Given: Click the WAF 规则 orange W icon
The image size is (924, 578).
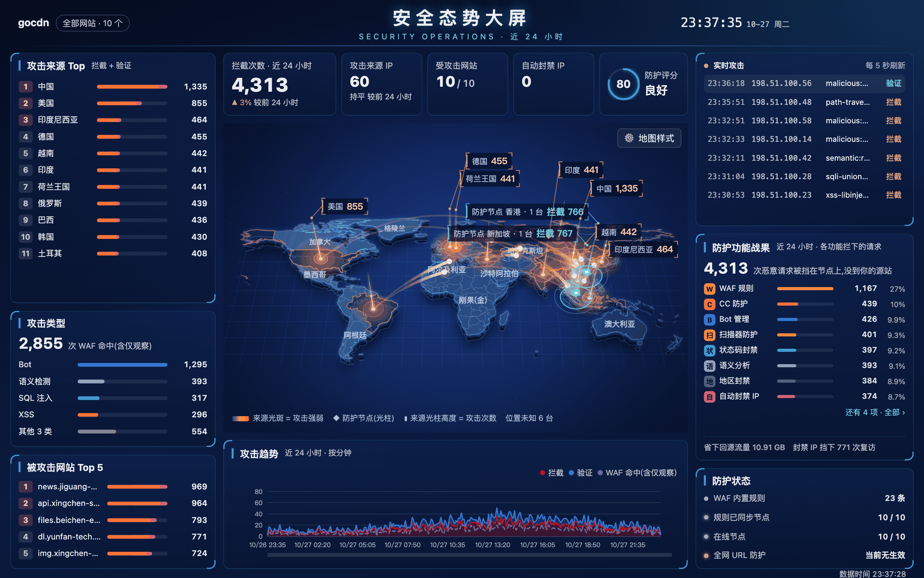Looking at the screenshot, I should pyautogui.click(x=709, y=289).
